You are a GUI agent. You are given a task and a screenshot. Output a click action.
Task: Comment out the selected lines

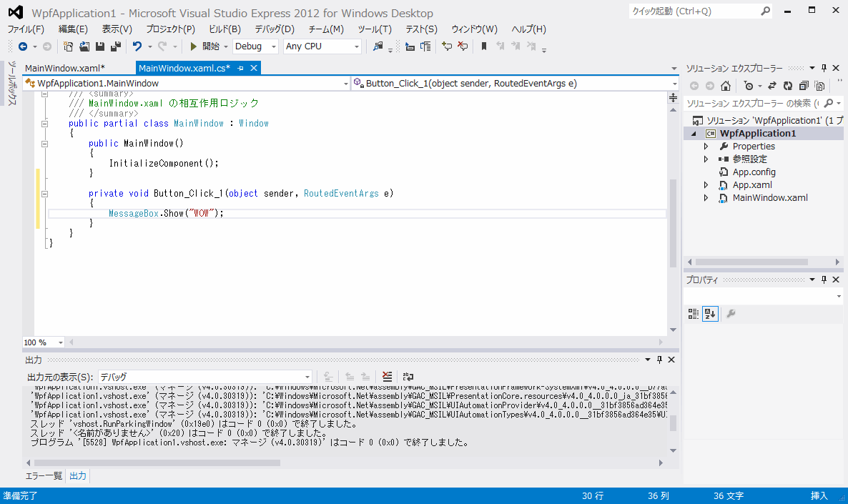coord(447,46)
